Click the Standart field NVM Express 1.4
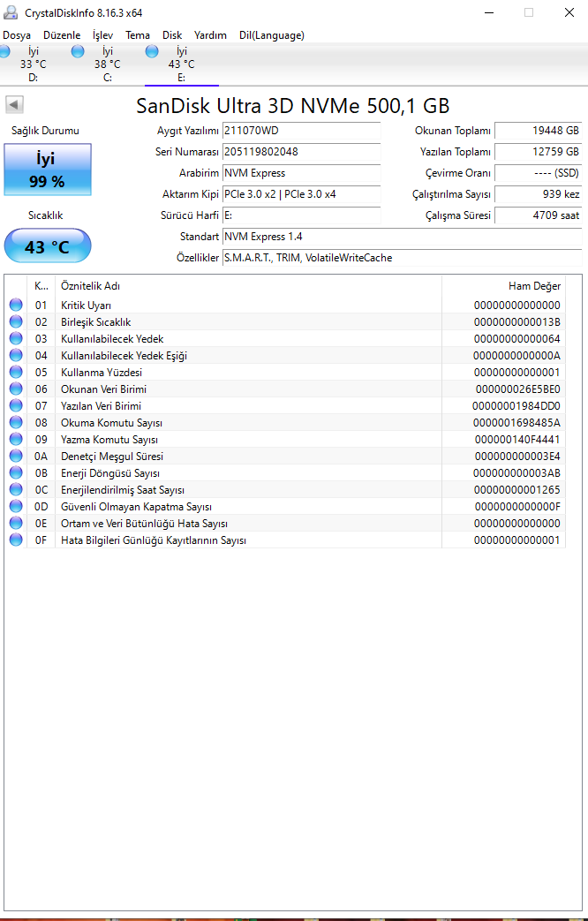Image resolution: width=588 pixels, height=921 pixels. point(403,236)
